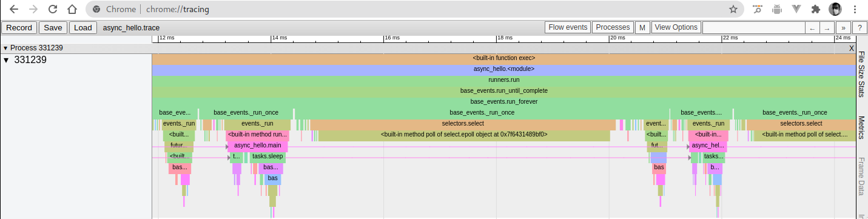Click the browser forward arrow
This screenshot has width=868, height=219.
pos(33,9)
